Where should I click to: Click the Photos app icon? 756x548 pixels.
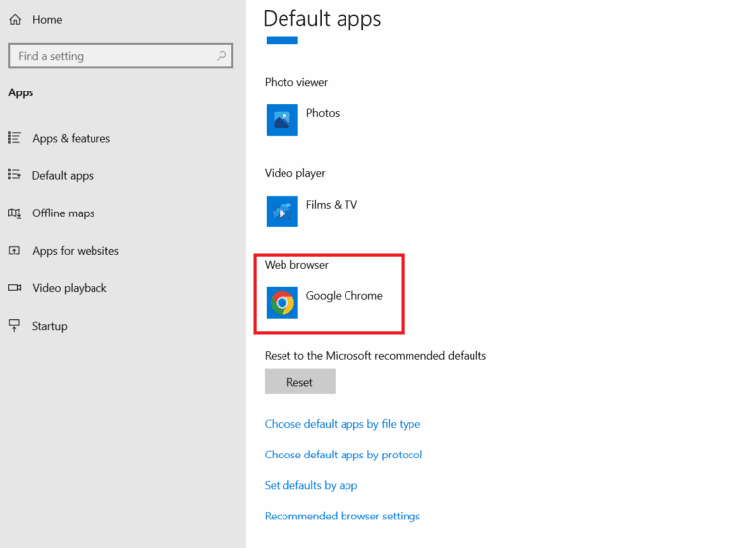282,120
